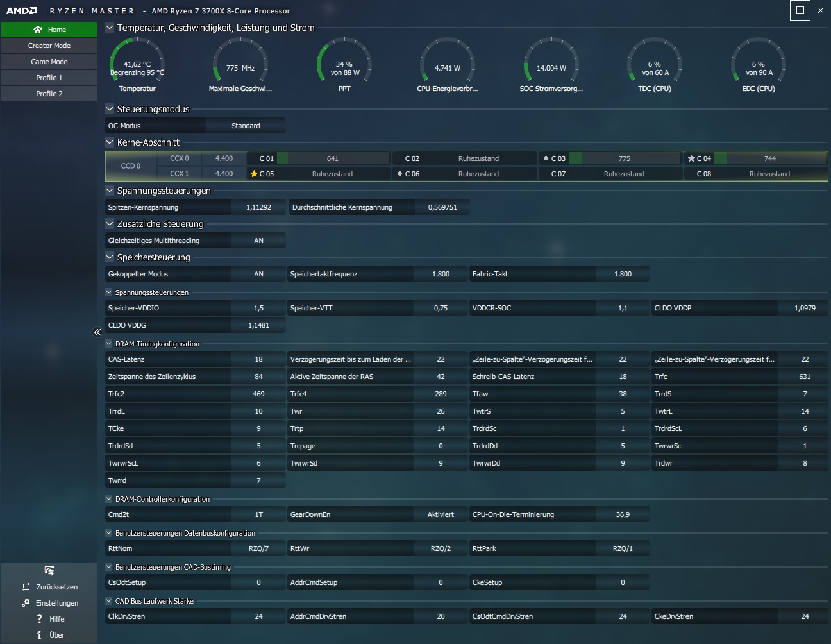Collapse the Zusätzliche Steuerung section

pos(110,224)
